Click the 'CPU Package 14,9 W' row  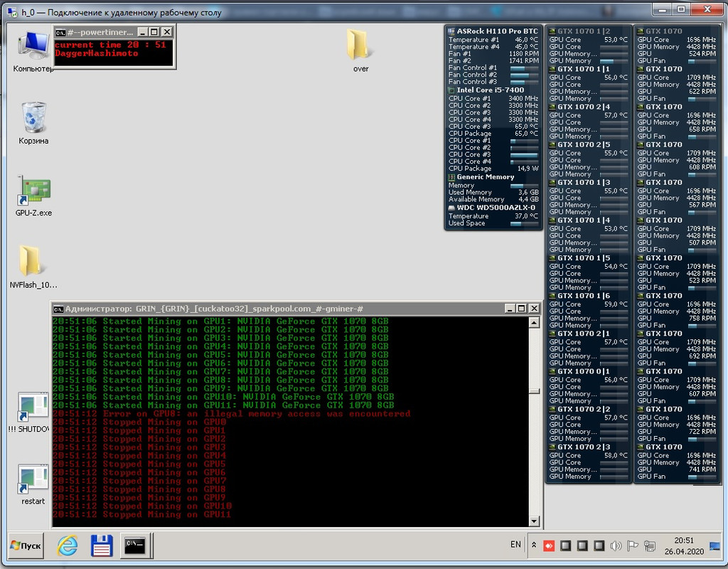point(493,169)
